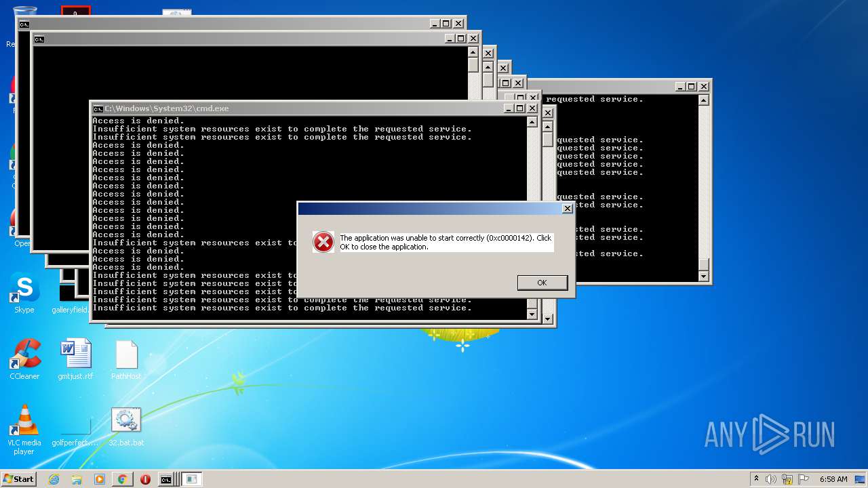
Task: Close the 0xc0000142 error dialog with X
Action: click(568, 208)
